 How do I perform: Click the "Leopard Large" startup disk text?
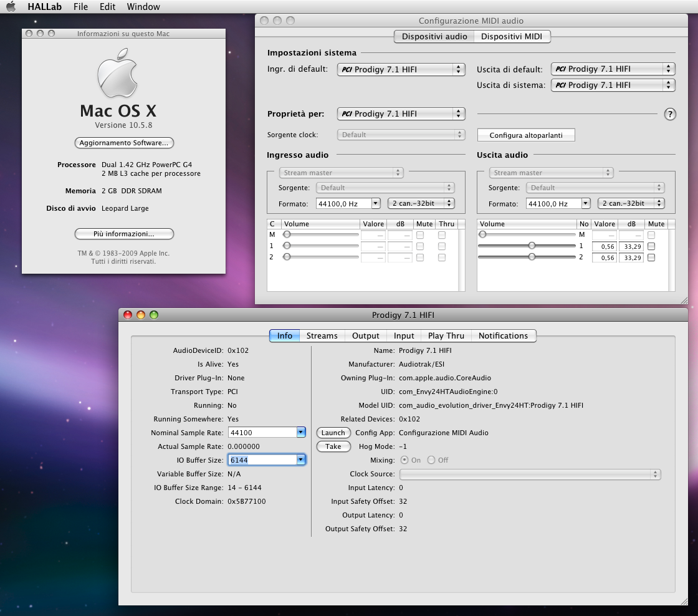tap(125, 208)
